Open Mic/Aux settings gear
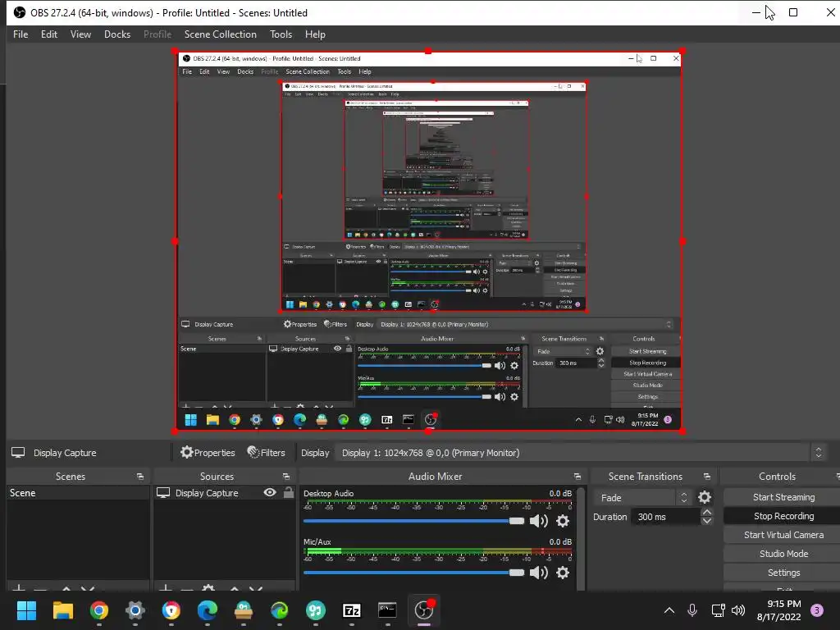 [563, 573]
